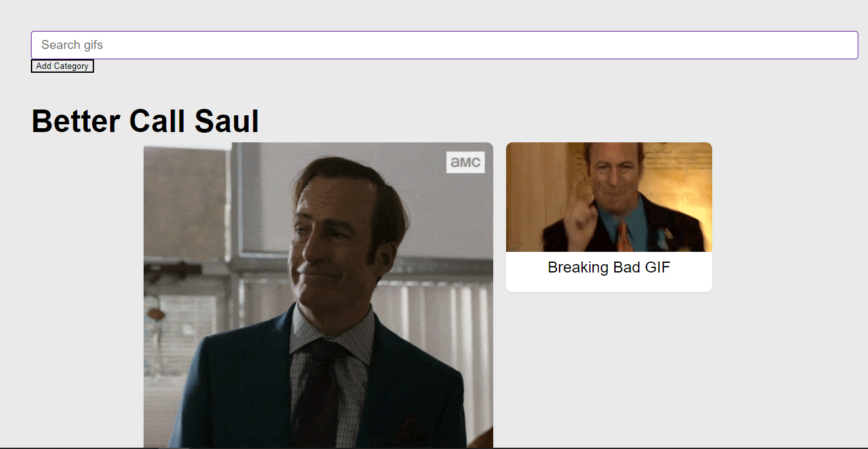The width and height of the screenshot is (868, 449).
Task: Click the dark tie in the large GIF
Action: click(x=321, y=394)
